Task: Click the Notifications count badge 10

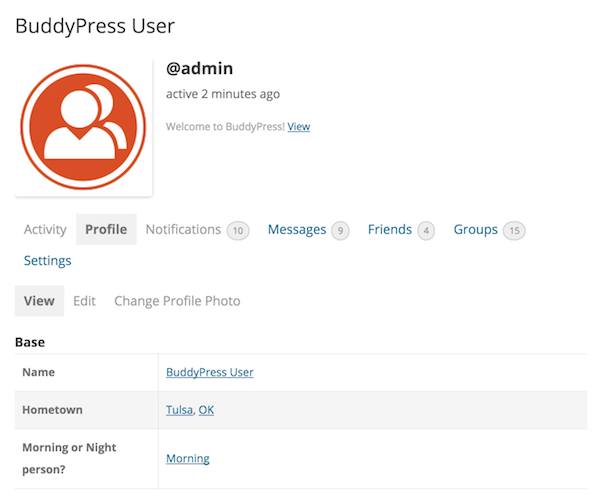Action: coord(238,230)
